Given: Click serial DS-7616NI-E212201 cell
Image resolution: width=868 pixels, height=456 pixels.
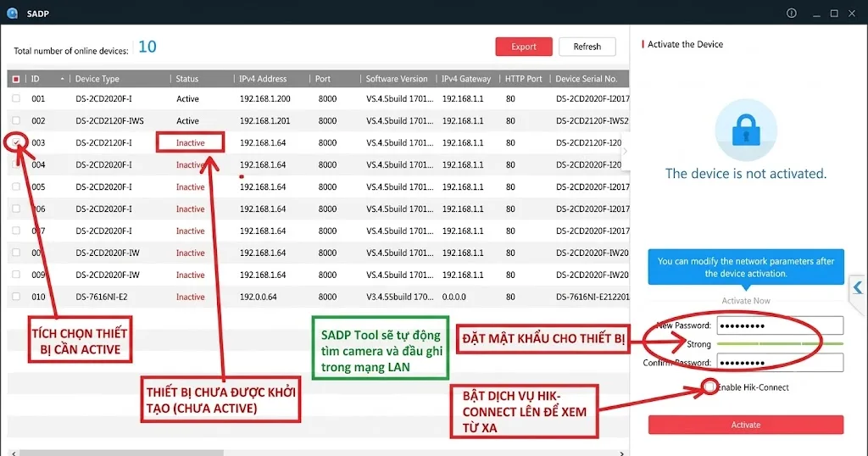Looking at the screenshot, I should 593,297.
